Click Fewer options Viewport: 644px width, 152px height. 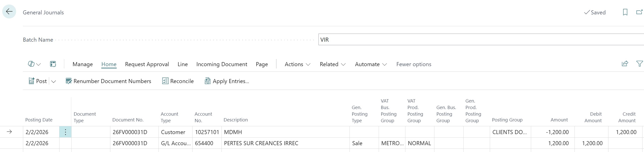[x=414, y=64]
